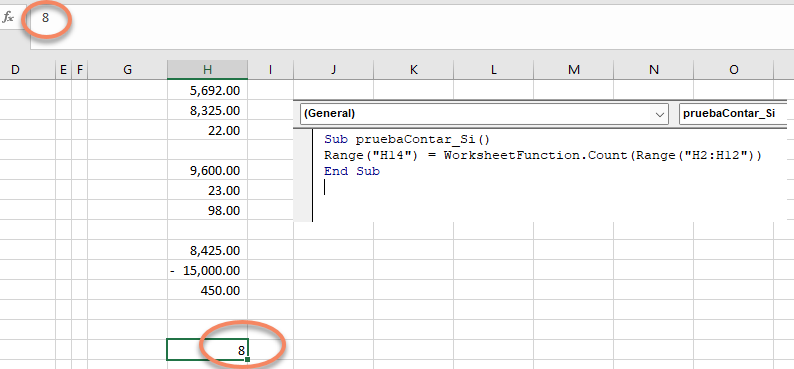The image size is (794, 369).
Task: Select column N header
Action: (x=653, y=70)
